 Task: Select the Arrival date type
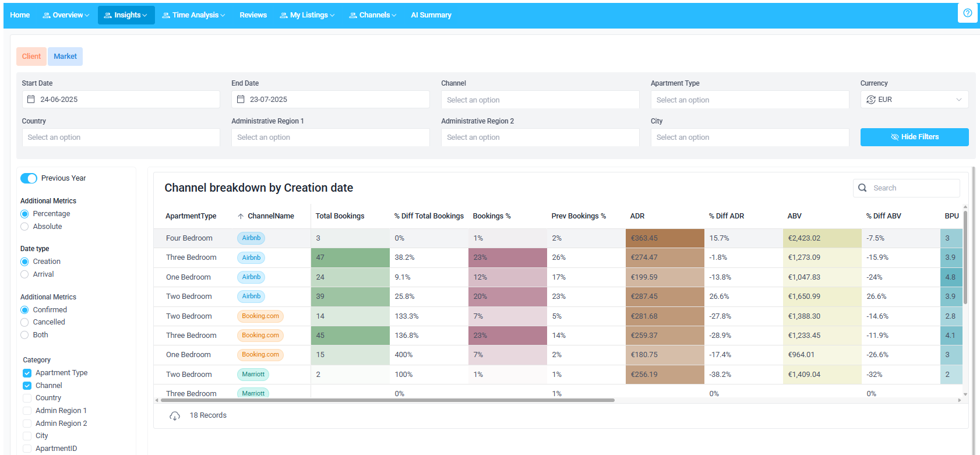(x=24, y=274)
